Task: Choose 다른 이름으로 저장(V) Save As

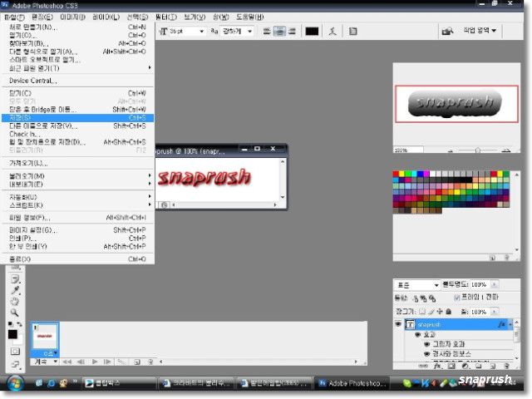Action: 78,126
